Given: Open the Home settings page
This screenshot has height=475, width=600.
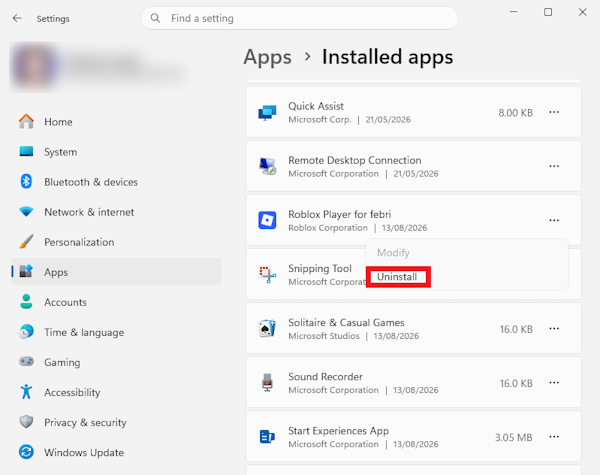Looking at the screenshot, I should click(x=116, y=122).
